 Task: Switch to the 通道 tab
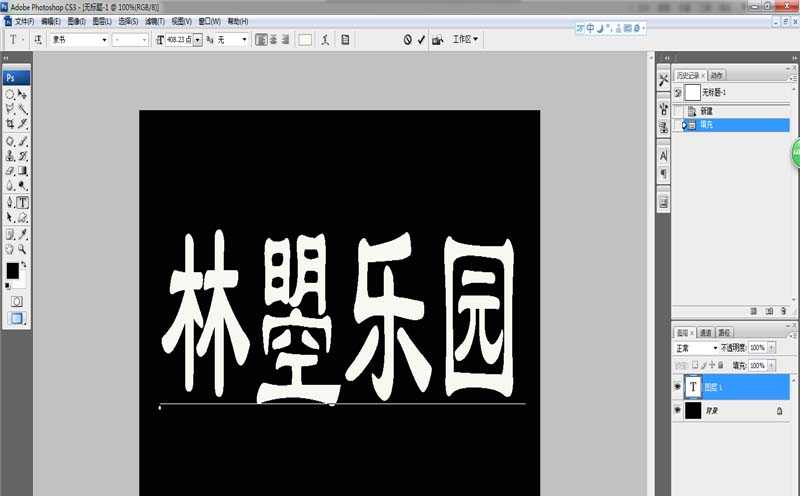coord(705,333)
